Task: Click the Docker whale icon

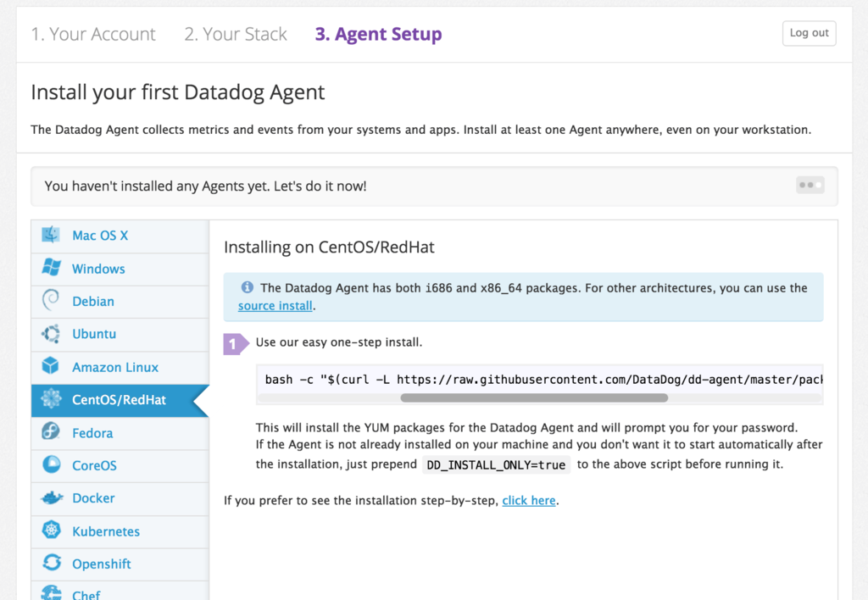Action: pos(51,498)
